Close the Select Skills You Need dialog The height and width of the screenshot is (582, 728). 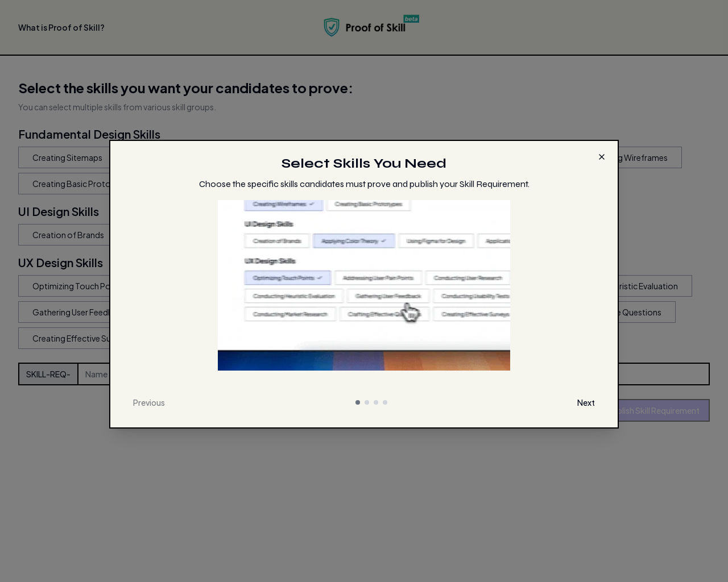point(601,157)
